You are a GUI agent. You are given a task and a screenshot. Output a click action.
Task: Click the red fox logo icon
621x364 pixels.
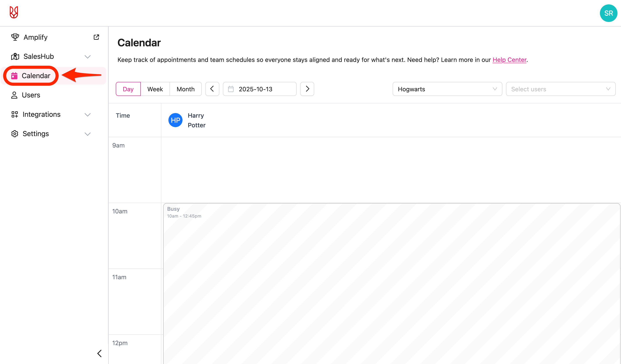click(14, 12)
